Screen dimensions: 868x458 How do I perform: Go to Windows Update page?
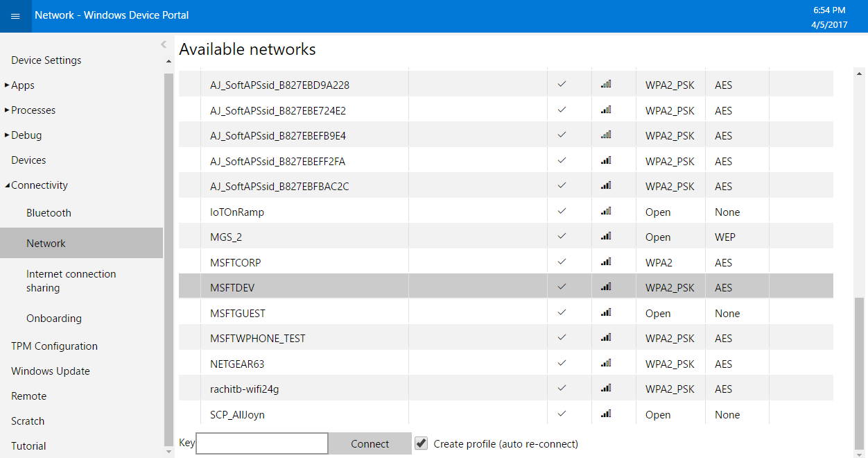click(51, 371)
